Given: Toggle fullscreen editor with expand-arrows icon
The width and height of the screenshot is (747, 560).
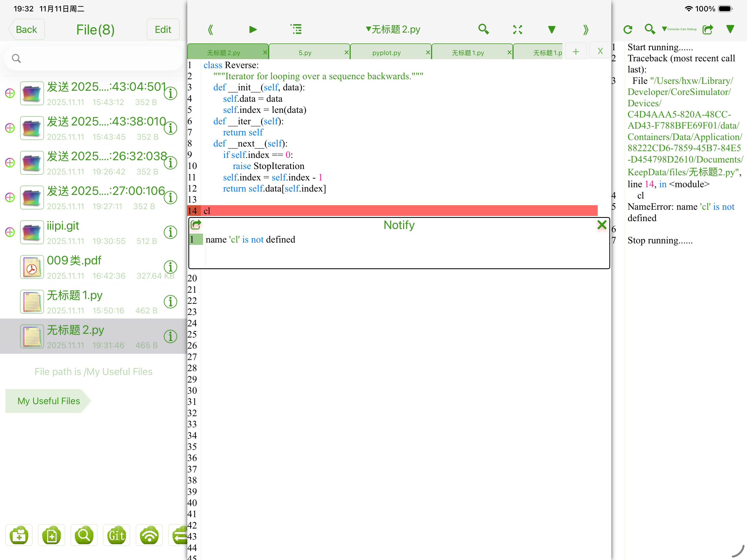Looking at the screenshot, I should tap(517, 30).
